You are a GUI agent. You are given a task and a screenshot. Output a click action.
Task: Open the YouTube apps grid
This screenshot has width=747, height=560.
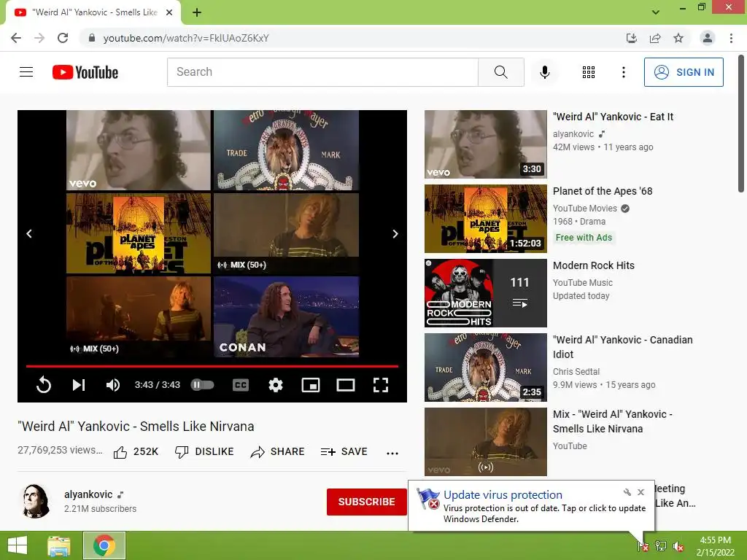pos(589,72)
